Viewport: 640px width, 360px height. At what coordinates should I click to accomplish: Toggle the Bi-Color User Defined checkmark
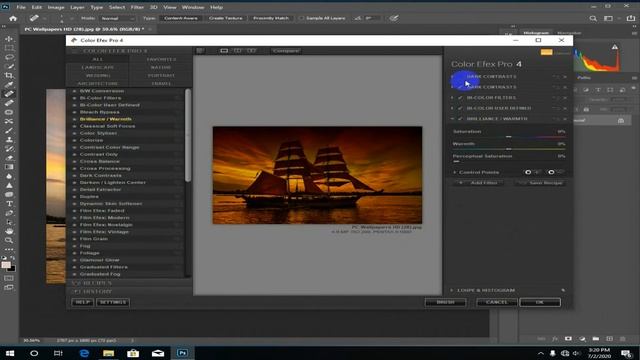(x=460, y=108)
